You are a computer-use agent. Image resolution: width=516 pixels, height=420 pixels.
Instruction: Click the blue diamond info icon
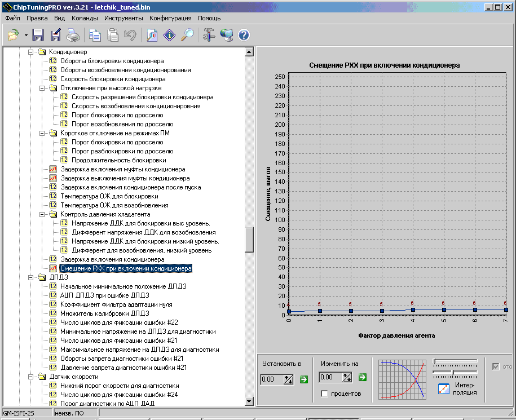[x=169, y=36]
